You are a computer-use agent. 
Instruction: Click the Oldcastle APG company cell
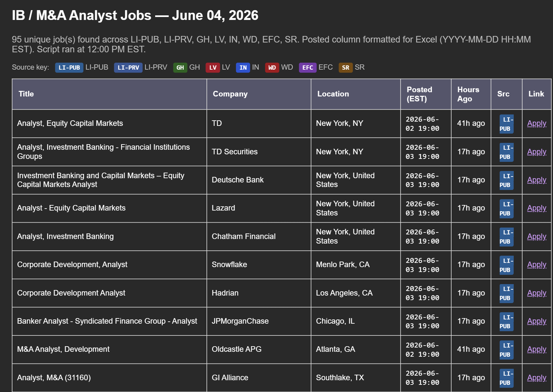point(259,349)
